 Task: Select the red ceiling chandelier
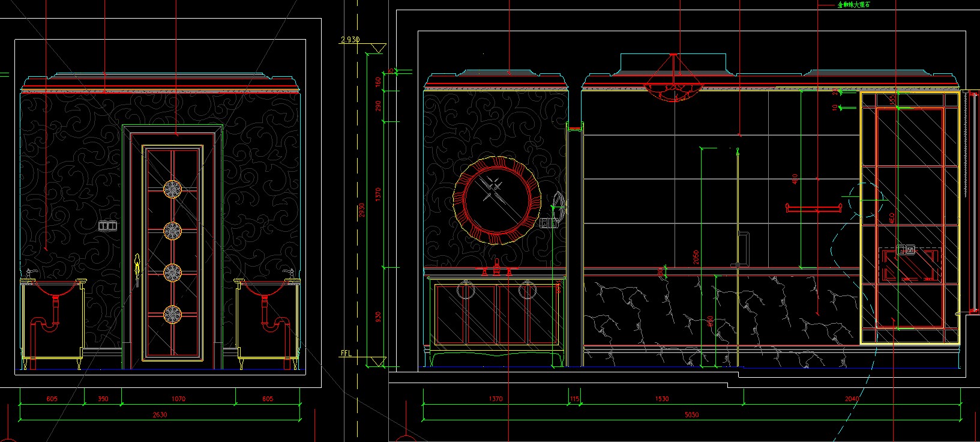tap(674, 78)
